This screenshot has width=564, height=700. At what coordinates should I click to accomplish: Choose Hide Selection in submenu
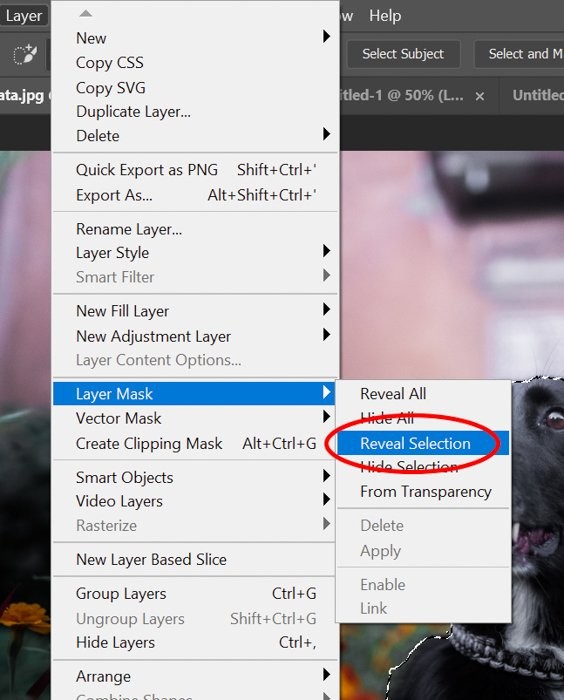click(x=423, y=467)
